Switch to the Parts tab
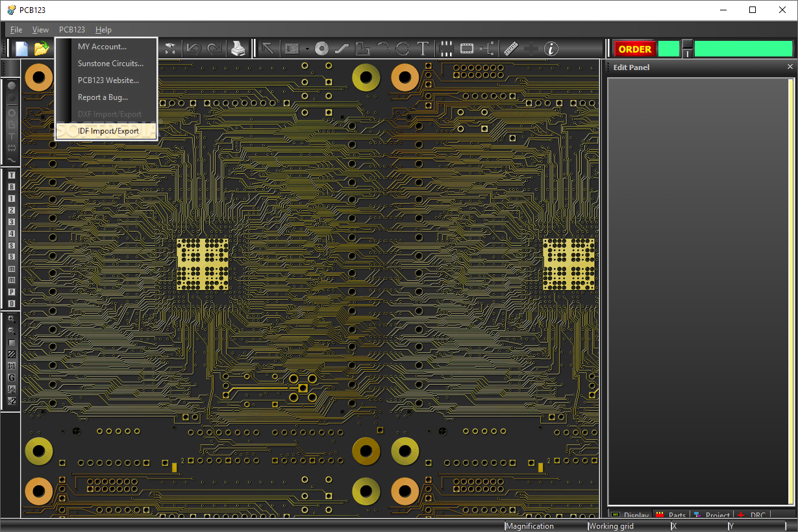This screenshot has width=798, height=532. click(x=672, y=516)
